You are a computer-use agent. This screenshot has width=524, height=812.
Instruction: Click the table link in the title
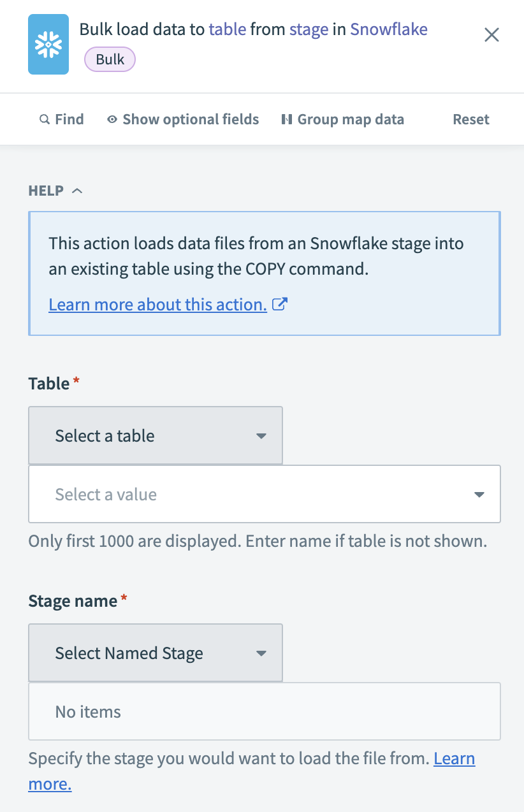pos(228,29)
